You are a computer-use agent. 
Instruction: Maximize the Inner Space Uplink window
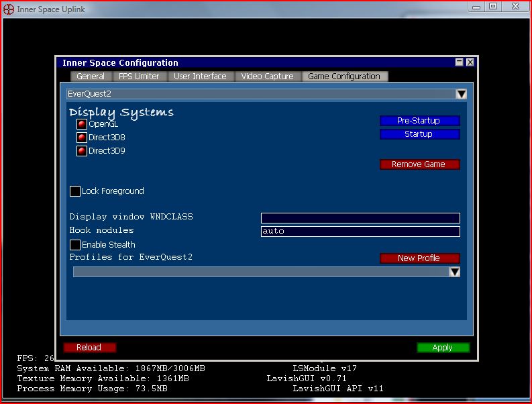(493, 7)
